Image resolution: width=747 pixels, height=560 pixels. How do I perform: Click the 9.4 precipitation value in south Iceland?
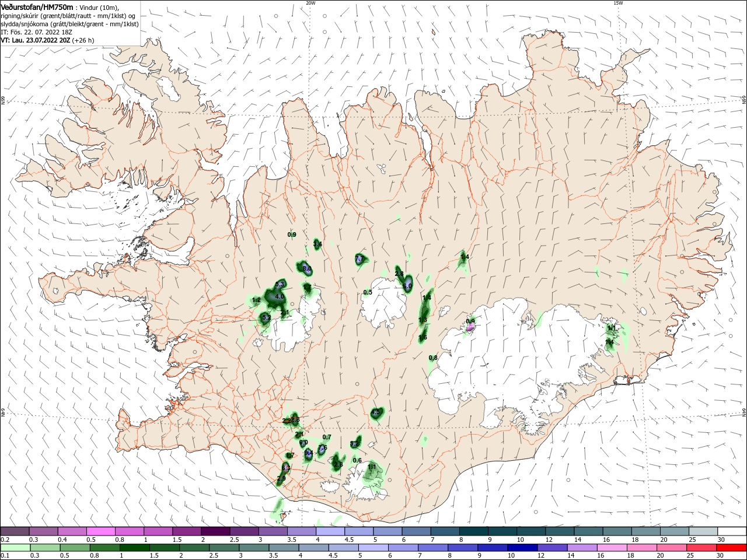click(309, 453)
